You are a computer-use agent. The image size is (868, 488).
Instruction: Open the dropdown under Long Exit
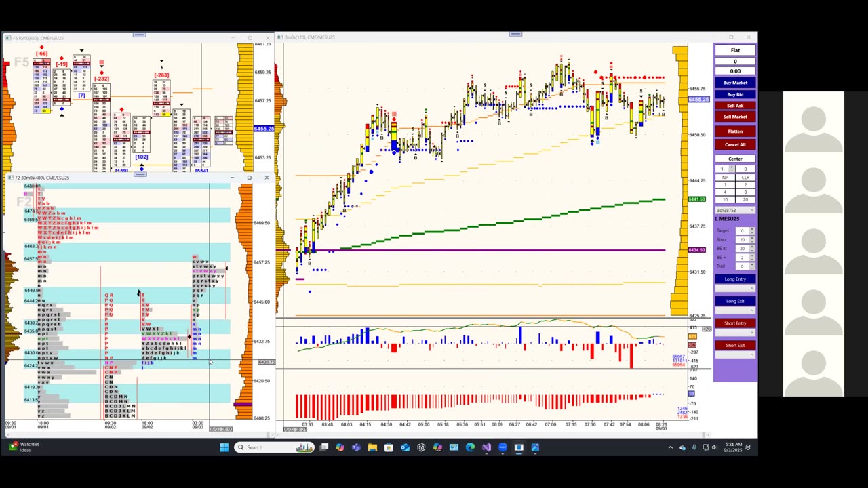[x=735, y=310]
